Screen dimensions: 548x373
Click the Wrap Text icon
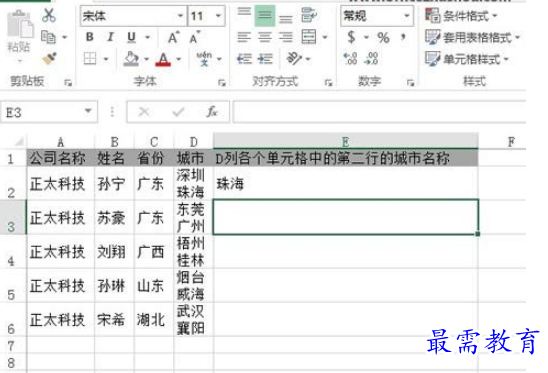(x=309, y=15)
